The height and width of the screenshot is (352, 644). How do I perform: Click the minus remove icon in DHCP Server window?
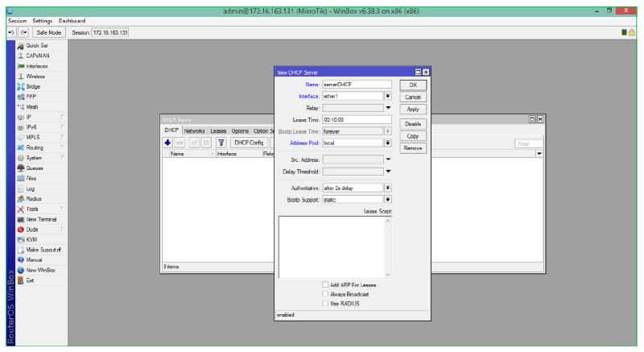coord(180,143)
